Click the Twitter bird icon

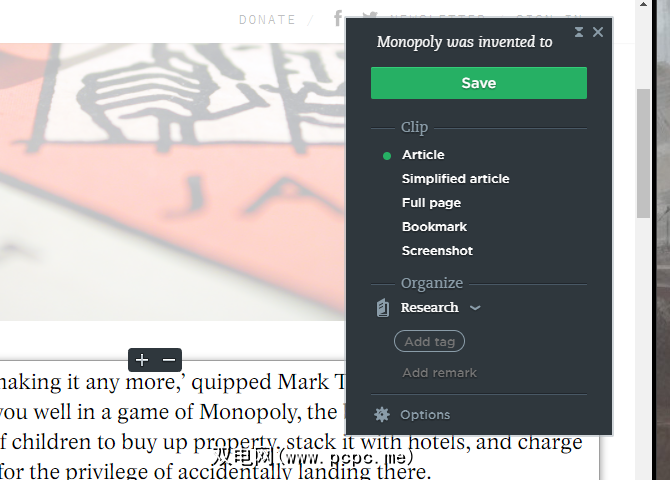[x=370, y=15]
